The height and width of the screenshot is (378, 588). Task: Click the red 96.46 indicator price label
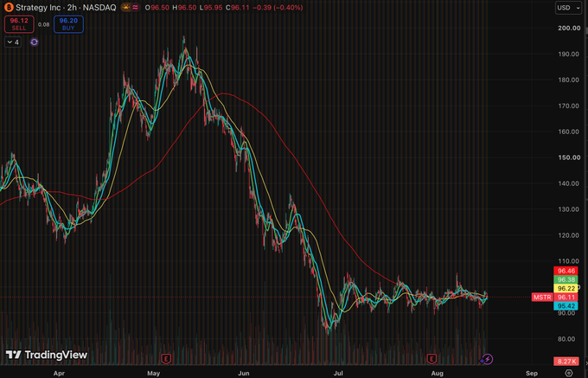pos(566,271)
